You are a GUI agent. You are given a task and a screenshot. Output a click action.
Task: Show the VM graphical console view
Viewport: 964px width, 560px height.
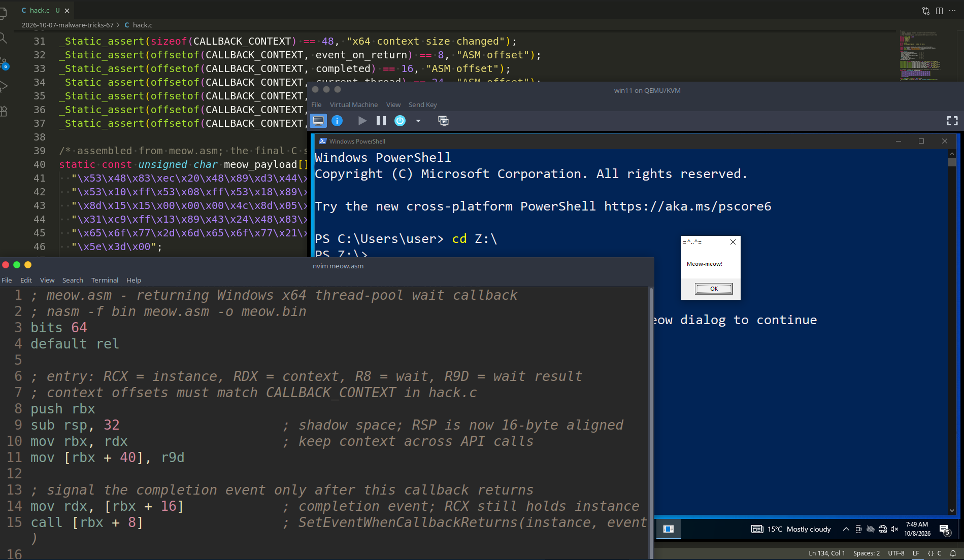coord(318,121)
